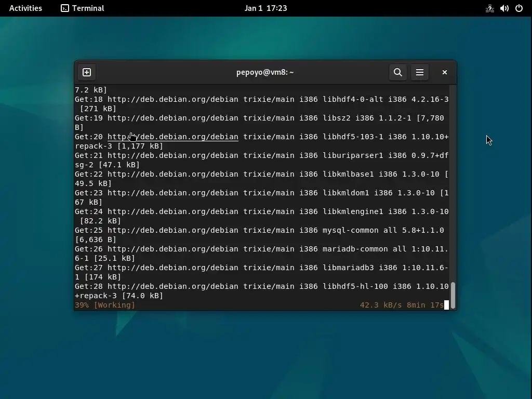Click the '[271 kB]' size text

pos(98,109)
